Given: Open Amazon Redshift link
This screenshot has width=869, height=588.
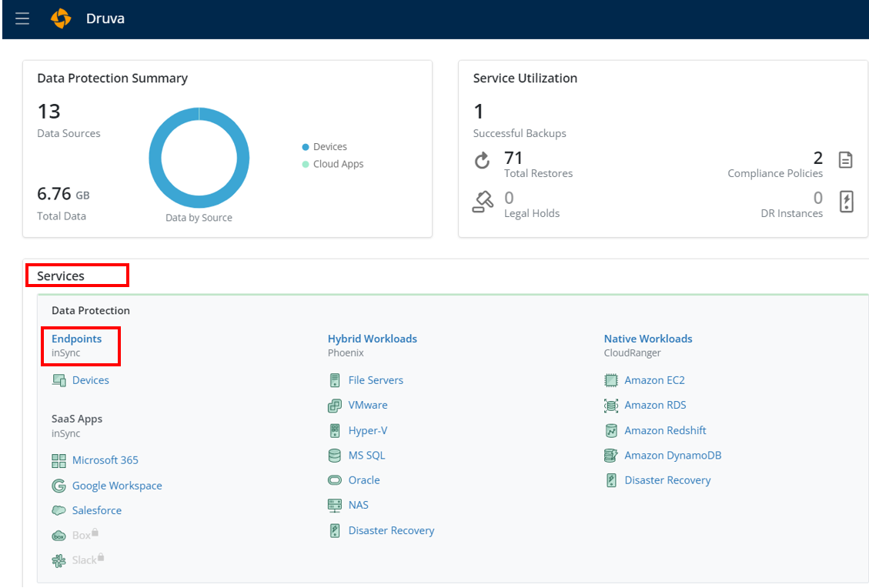Looking at the screenshot, I should [664, 430].
